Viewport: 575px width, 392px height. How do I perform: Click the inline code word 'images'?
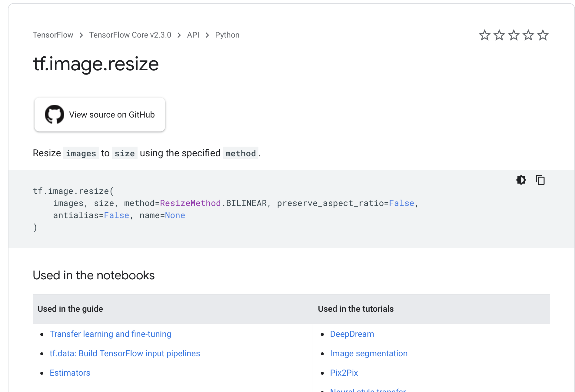[x=81, y=153]
